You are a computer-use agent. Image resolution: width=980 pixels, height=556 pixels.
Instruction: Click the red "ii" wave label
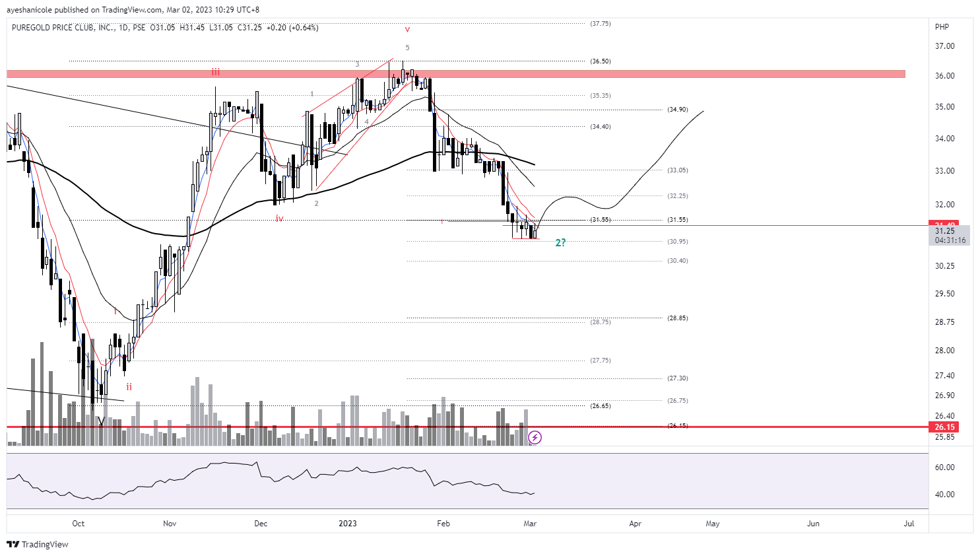tap(129, 387)
